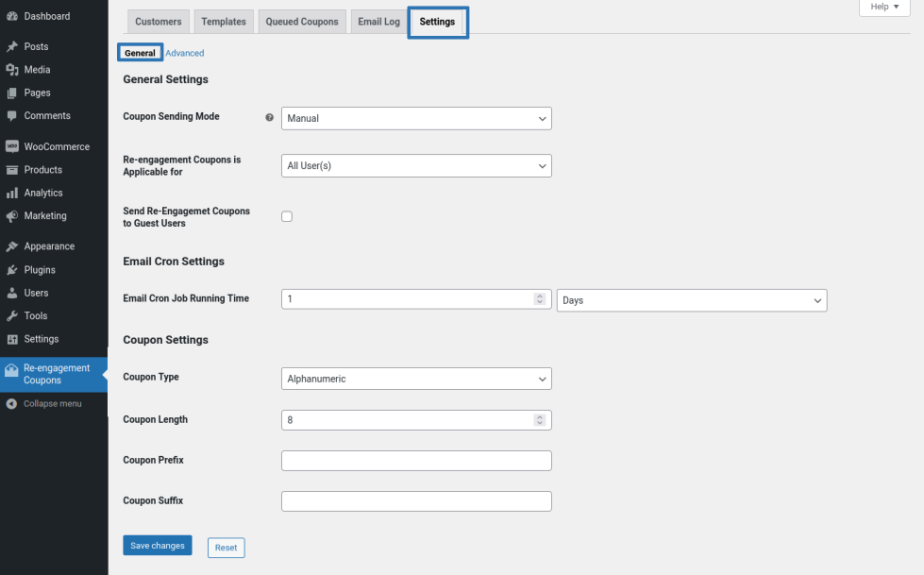
Task: Click help icon beside Coupon Sending Mode
Action: 270,118
